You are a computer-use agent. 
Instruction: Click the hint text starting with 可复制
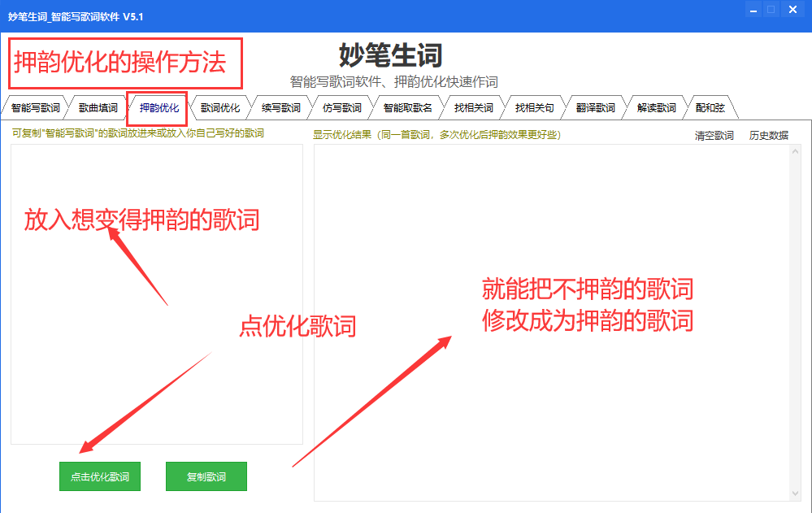click(x=137, y=133)
